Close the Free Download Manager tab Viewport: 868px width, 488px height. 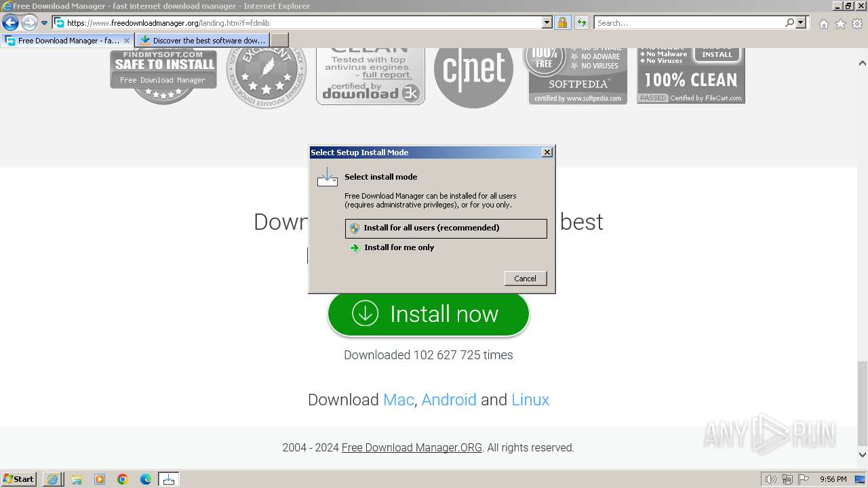127,41
